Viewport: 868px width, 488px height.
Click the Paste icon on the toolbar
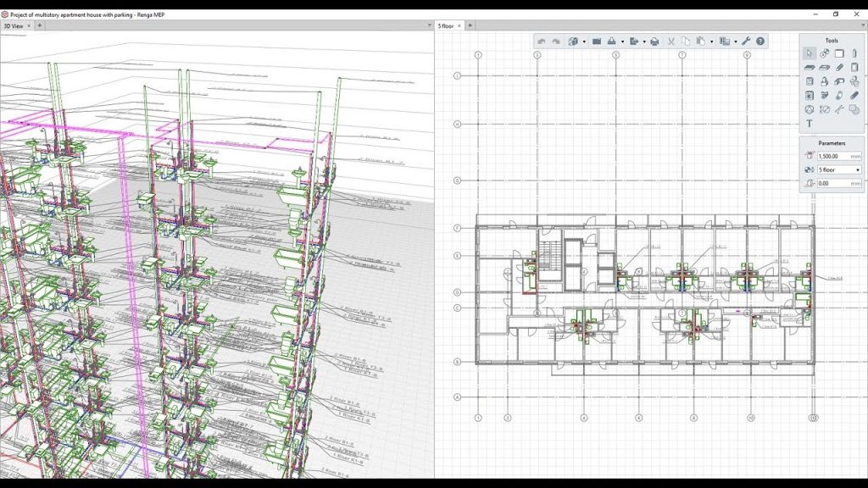[x=699, y=40]
